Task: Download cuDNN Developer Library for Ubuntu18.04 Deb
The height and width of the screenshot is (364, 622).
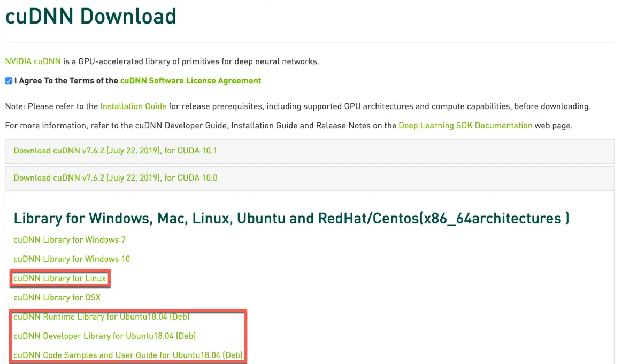Action: [105, 336]
